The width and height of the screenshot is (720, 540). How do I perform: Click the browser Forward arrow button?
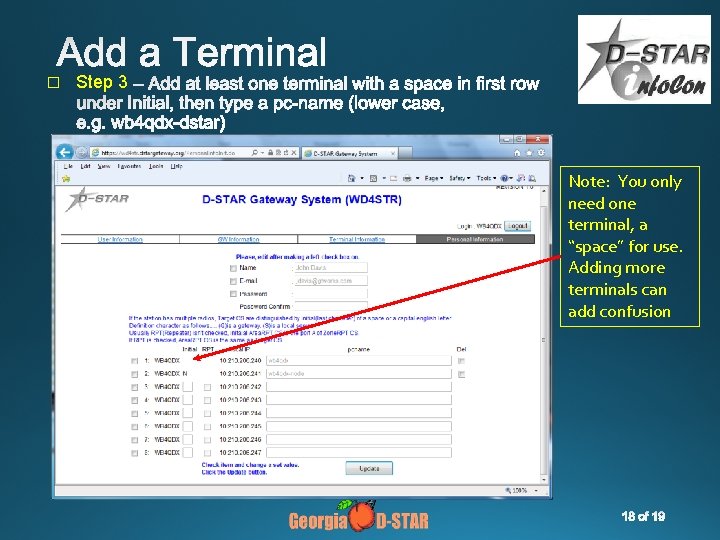tap(81, 152)
